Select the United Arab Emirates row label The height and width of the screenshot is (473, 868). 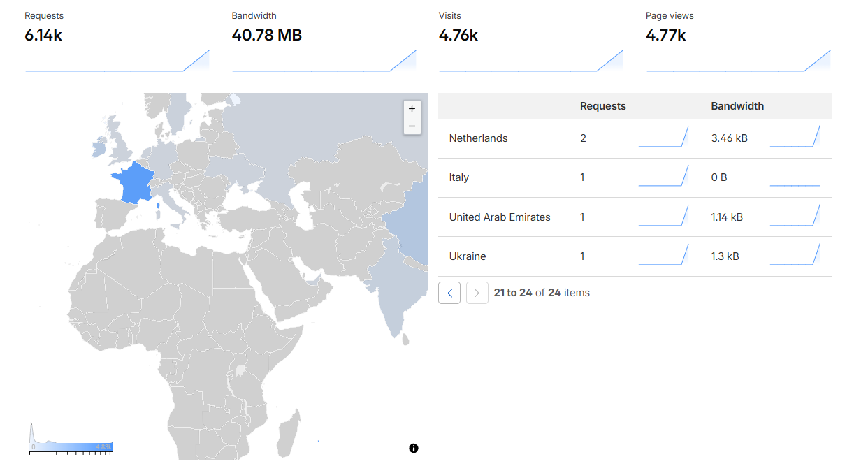500,217
